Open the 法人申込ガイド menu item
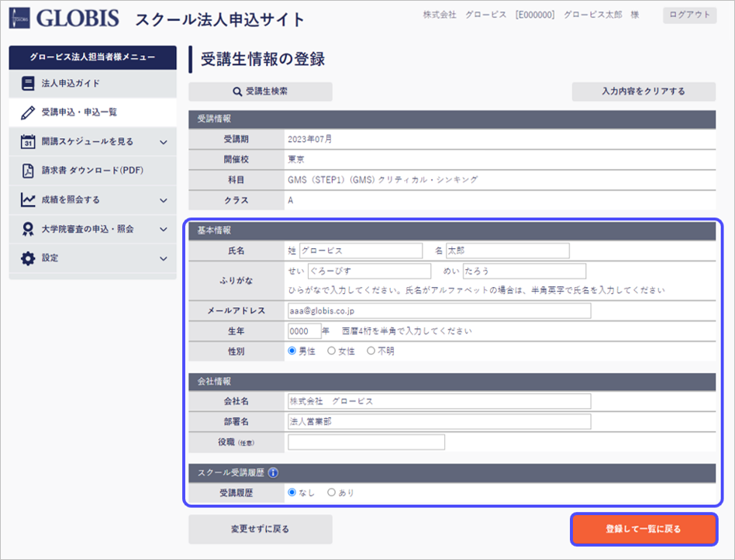This screenshot has width=735, height=560. (x=93, y=84)
